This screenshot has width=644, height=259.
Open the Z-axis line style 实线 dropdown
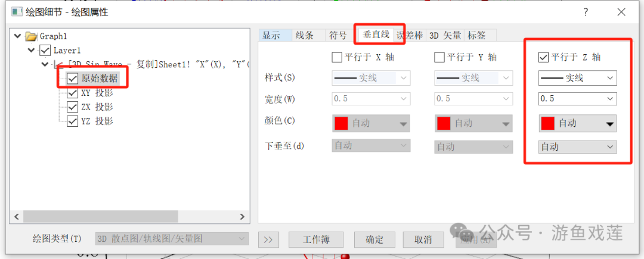(577, 78)
